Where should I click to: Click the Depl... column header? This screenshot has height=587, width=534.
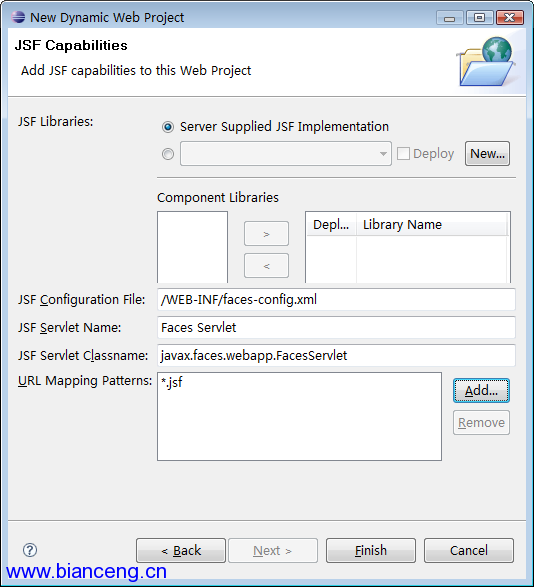(x=331, y=224)
